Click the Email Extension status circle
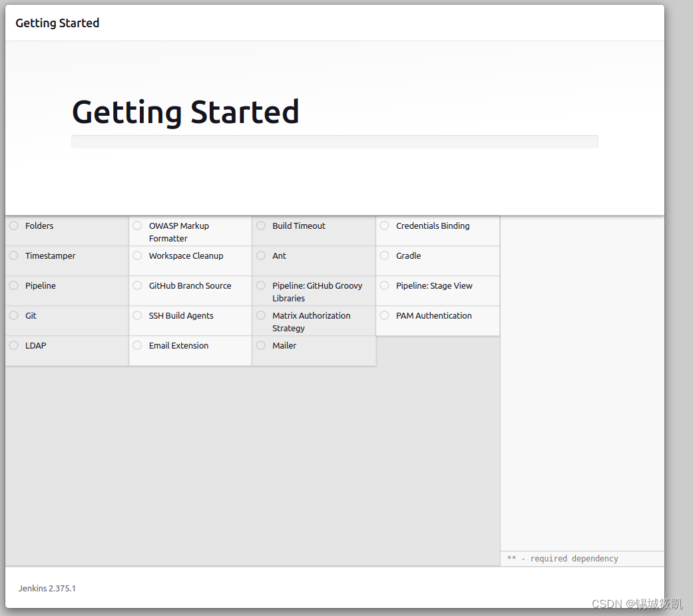This screenshot has width=693, height=616. [x=137, y=346]
